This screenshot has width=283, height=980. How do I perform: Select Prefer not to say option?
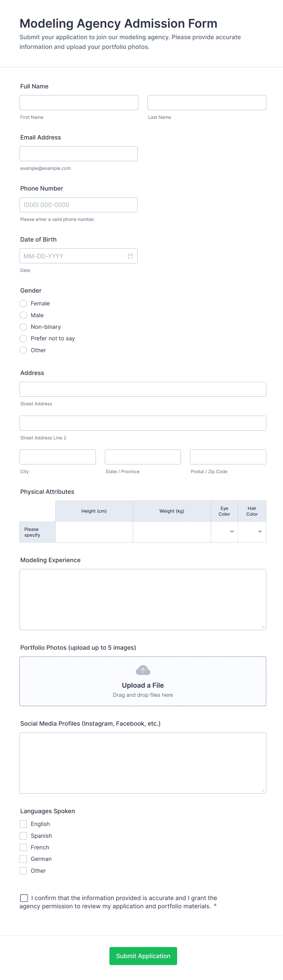(24, 339)
